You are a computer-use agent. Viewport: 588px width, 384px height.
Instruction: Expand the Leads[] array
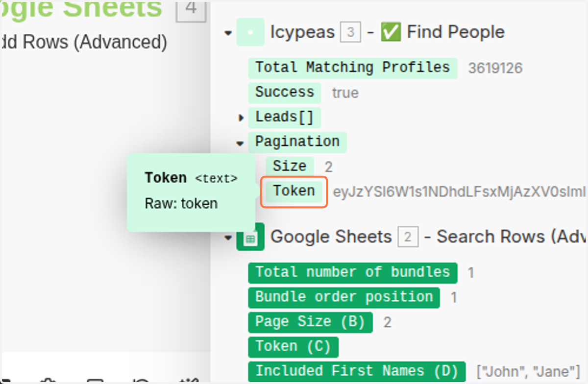(241, 118)
